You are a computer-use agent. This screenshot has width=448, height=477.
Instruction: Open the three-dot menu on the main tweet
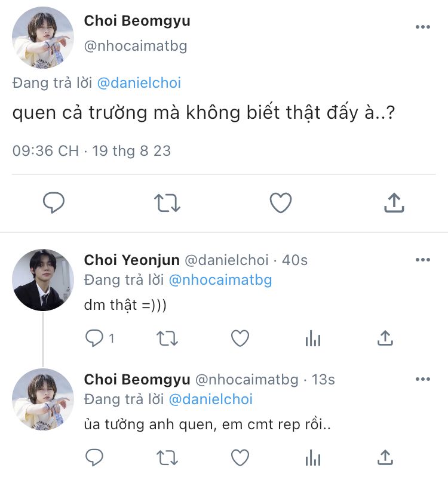click(x=422, y=27)
